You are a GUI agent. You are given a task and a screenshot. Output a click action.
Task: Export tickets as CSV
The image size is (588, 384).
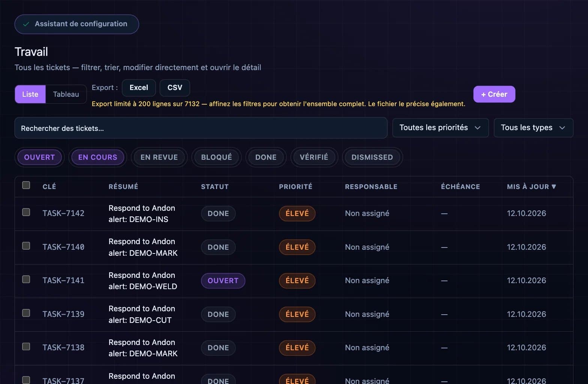point(175,88)
